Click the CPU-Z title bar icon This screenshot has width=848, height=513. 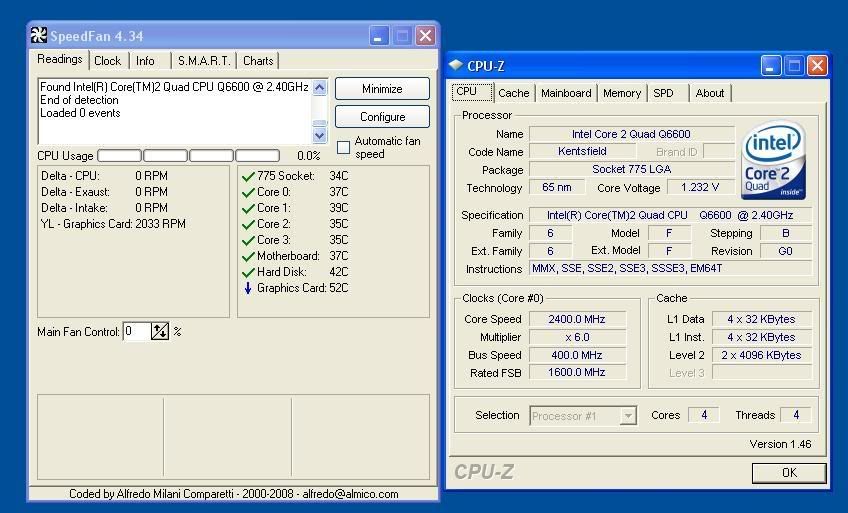coord(456,65)
